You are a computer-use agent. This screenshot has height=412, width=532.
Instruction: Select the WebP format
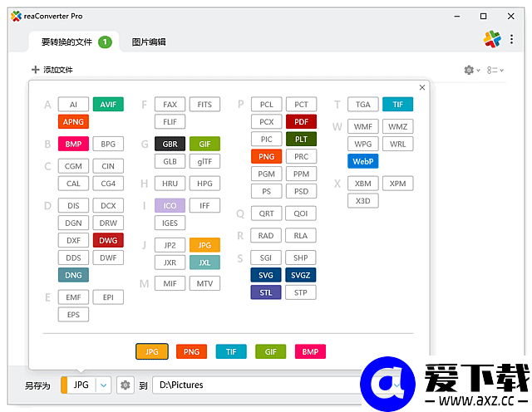[x=363, y=161]
